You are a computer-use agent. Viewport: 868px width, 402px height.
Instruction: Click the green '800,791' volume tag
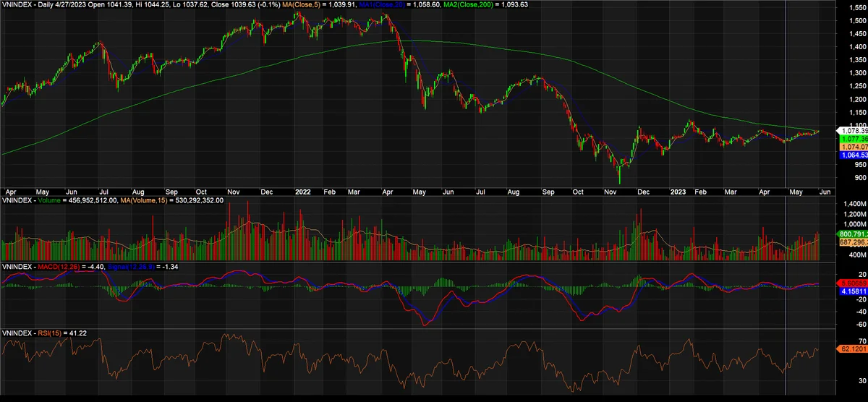click(852, 234)
